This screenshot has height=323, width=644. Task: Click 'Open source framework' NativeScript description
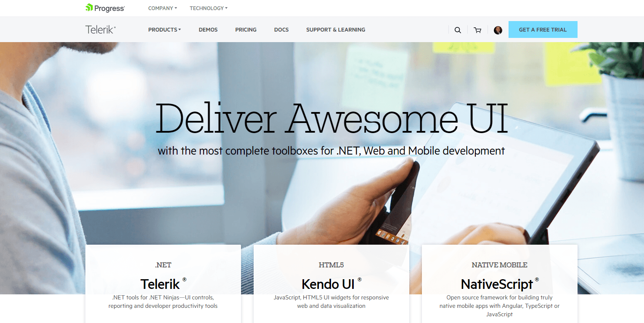(x=500, y=306)
